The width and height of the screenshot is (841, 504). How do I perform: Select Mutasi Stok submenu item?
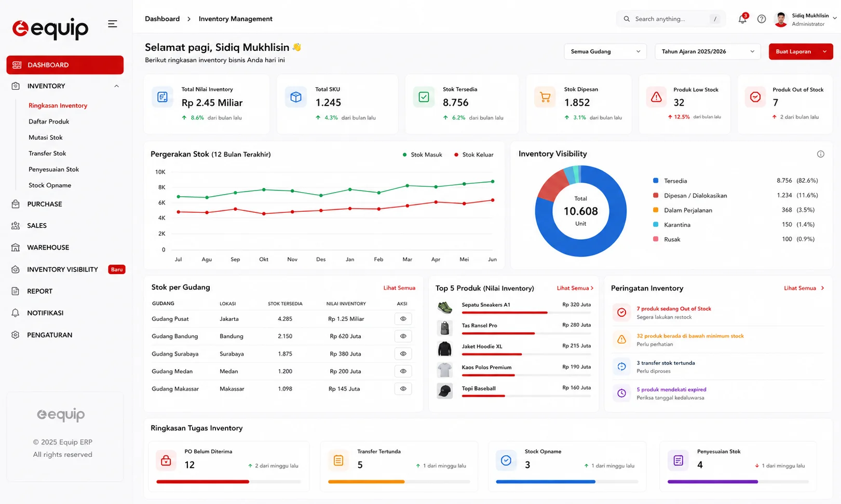(x=46, y=138)
